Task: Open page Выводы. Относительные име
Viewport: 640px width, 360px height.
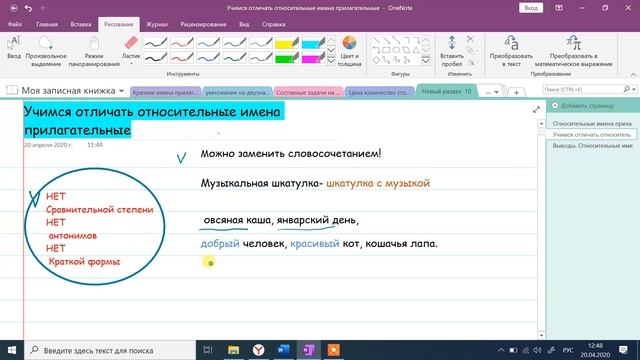Action: coord(592,146)
